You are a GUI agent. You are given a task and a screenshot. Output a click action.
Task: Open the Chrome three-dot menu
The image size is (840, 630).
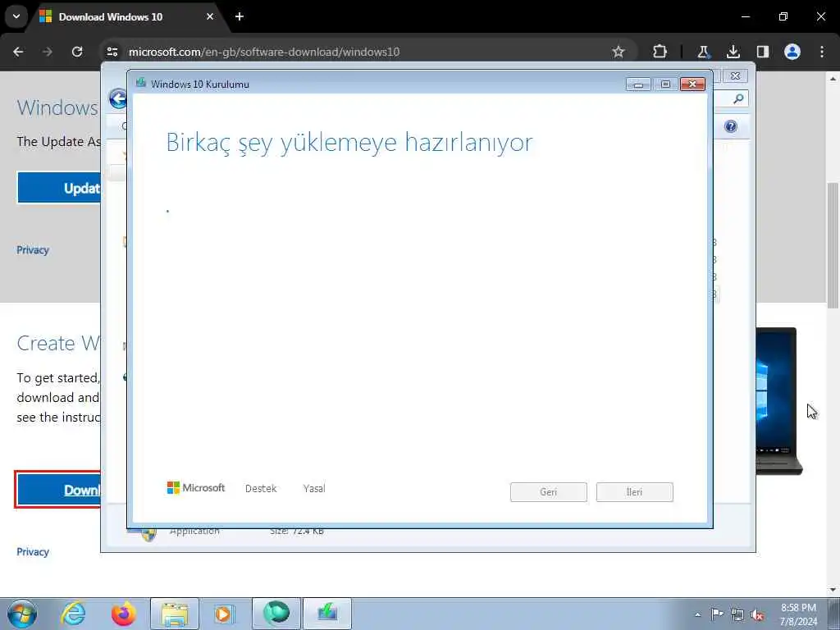click(822, 52)
